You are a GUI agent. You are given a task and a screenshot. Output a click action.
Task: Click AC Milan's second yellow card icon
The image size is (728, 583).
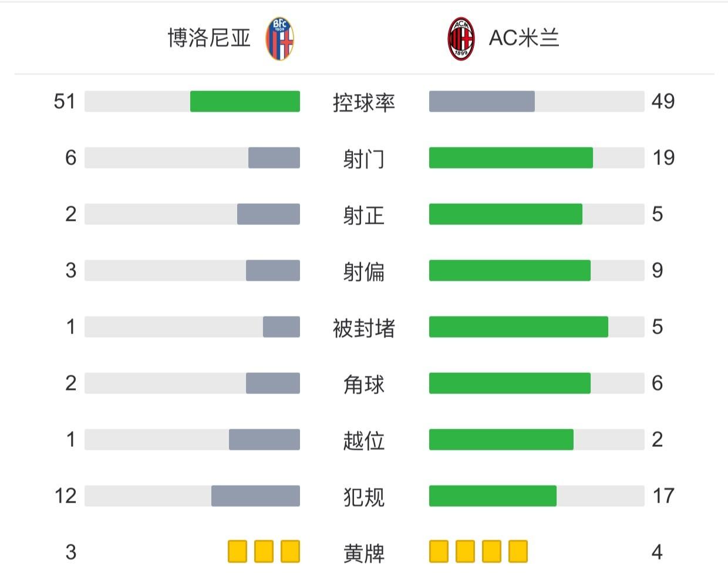465,552
